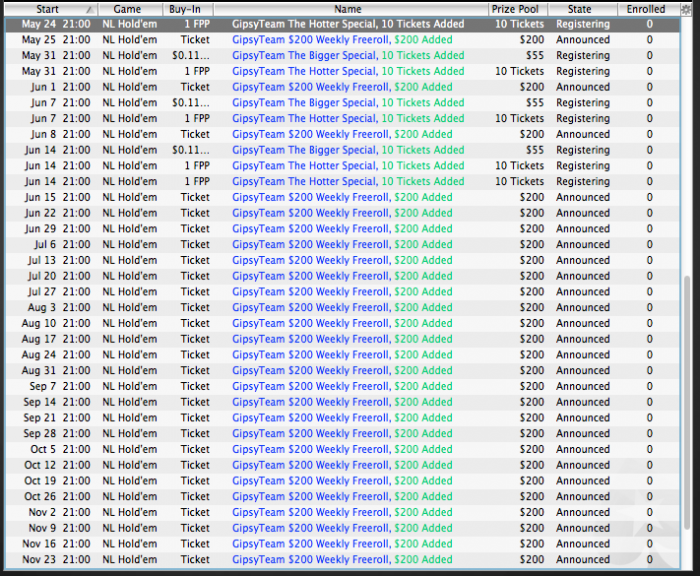Open May 31 GipsyTeam The Bigger Special
Image resolution: width=700 pixels, height=576 pixels.
[x=342, y=55]
